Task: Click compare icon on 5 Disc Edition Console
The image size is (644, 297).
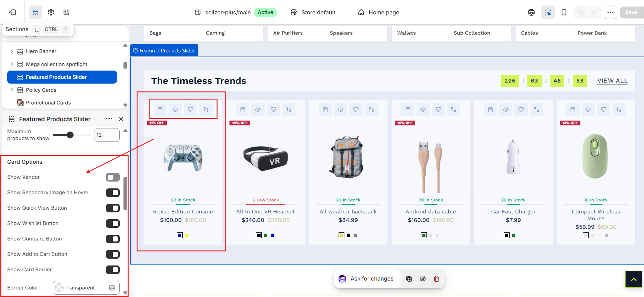Action: pyautogui.click(x=206, y=110)
